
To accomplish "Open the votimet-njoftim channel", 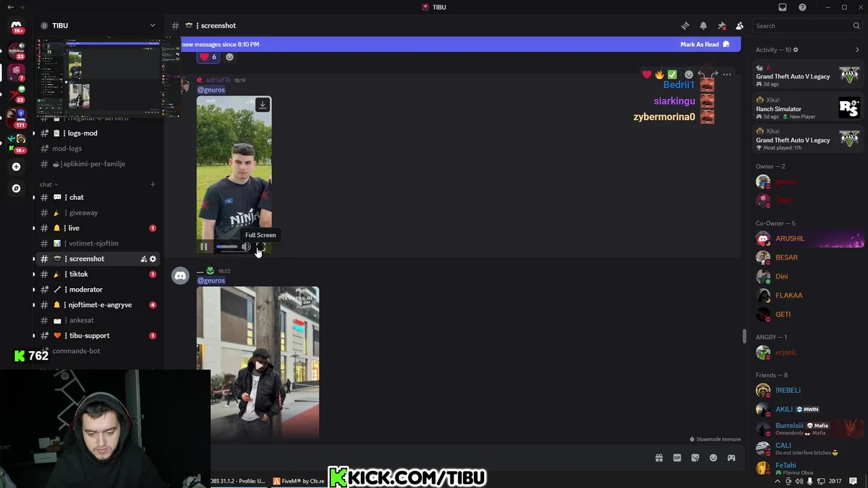I will tap(97, 243).
